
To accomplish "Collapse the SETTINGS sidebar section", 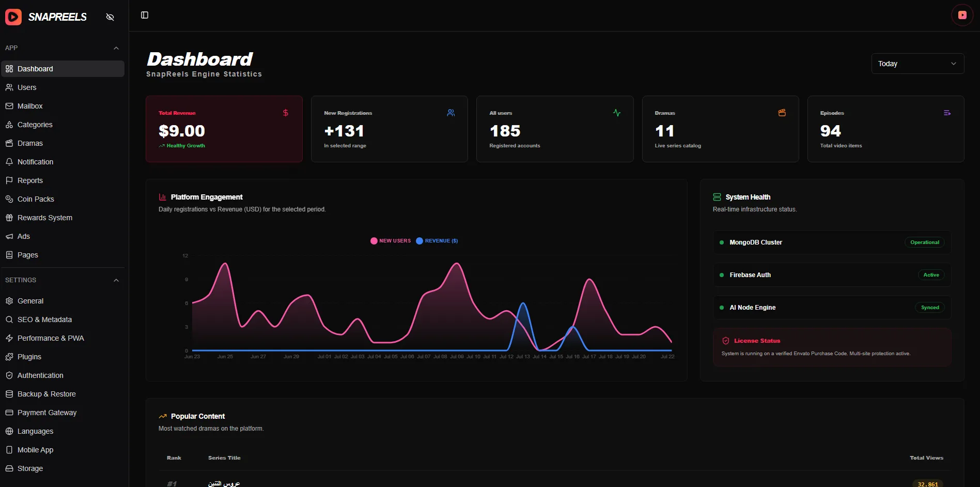I will [116, 280].
